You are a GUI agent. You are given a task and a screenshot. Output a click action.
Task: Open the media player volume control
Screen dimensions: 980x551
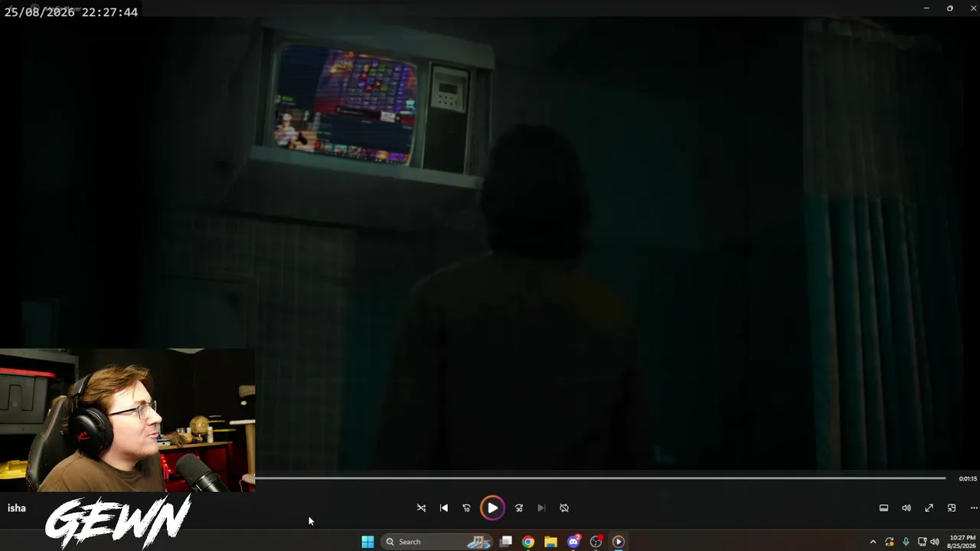(906, 507)
